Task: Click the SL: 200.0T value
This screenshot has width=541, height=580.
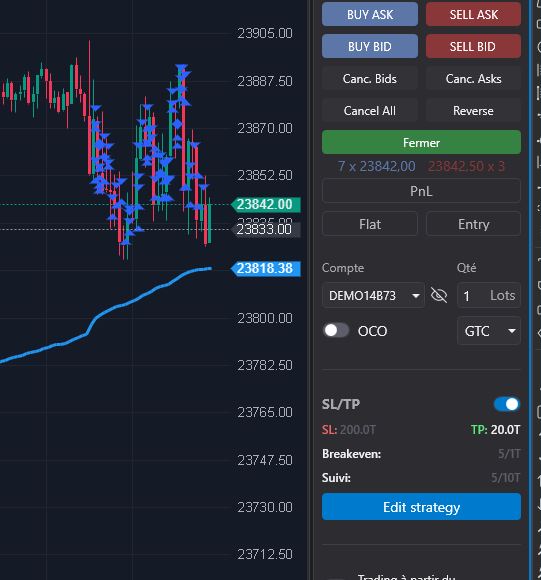Action: (x=349, y=430)
